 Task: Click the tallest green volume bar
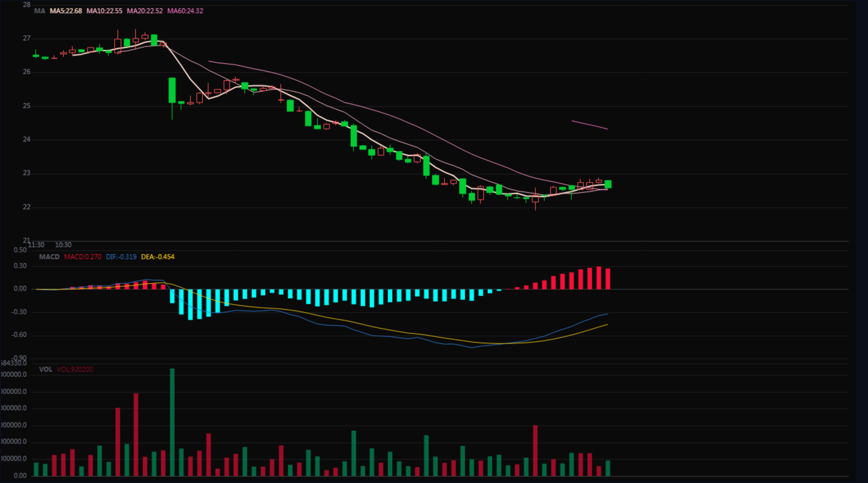click(x=172, y=422)
